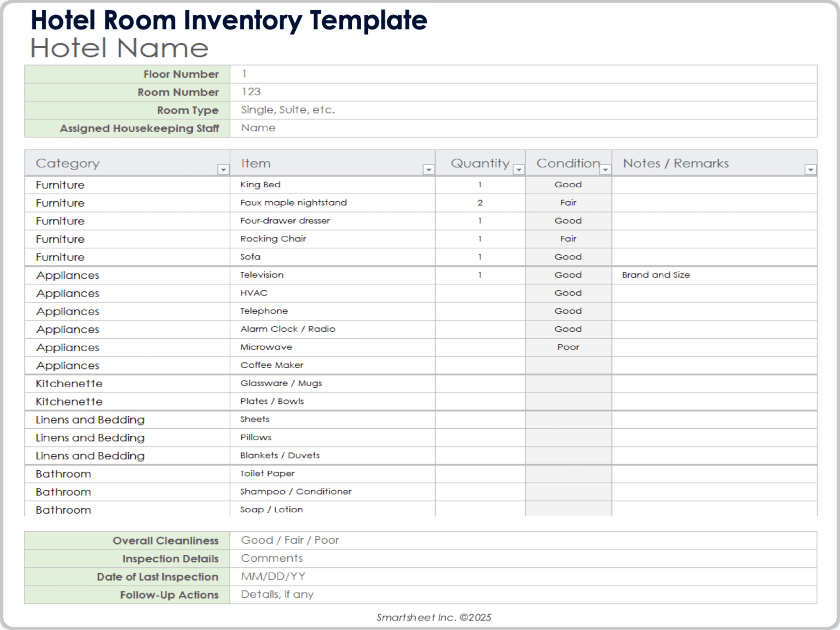Select the Inspection Details comments field
This screenshot has width=840, height=630.
[523, 559]
